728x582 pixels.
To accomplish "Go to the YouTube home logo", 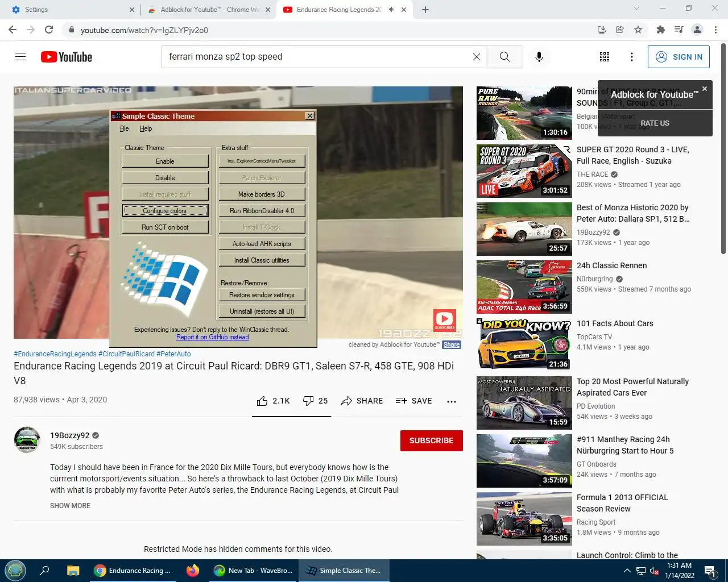I will (67, 57).
